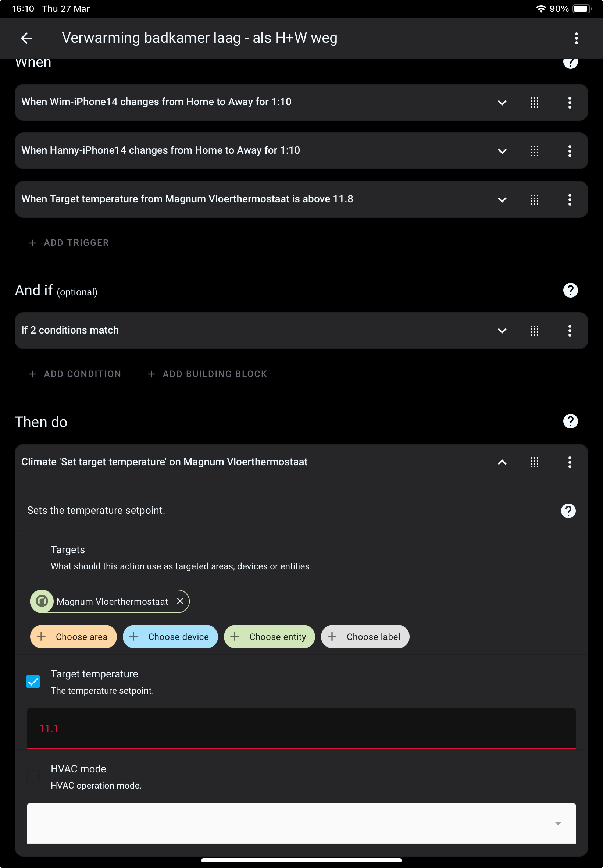Uncheck the Target temperature checkbox
Image resolution: width=603 pixels, height=868 pixels.
(33, 681)
